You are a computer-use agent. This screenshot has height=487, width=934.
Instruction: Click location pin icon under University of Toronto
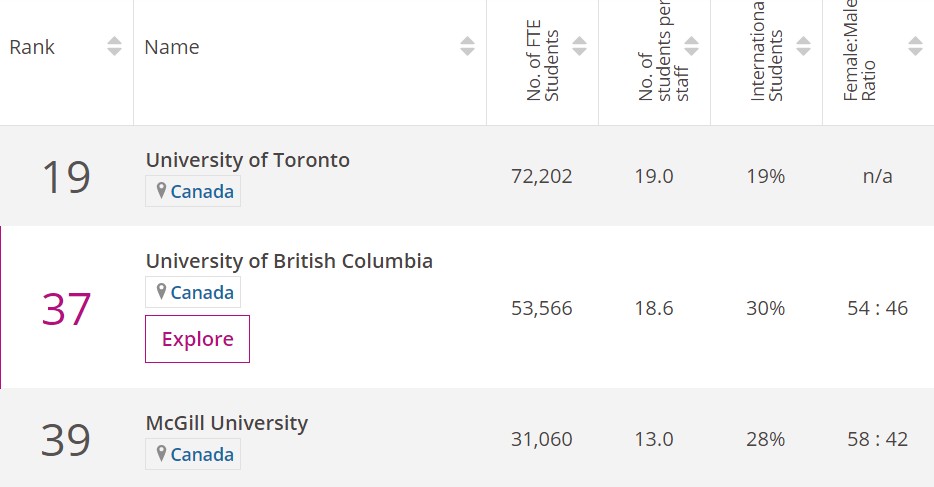[x=161, y=191]
